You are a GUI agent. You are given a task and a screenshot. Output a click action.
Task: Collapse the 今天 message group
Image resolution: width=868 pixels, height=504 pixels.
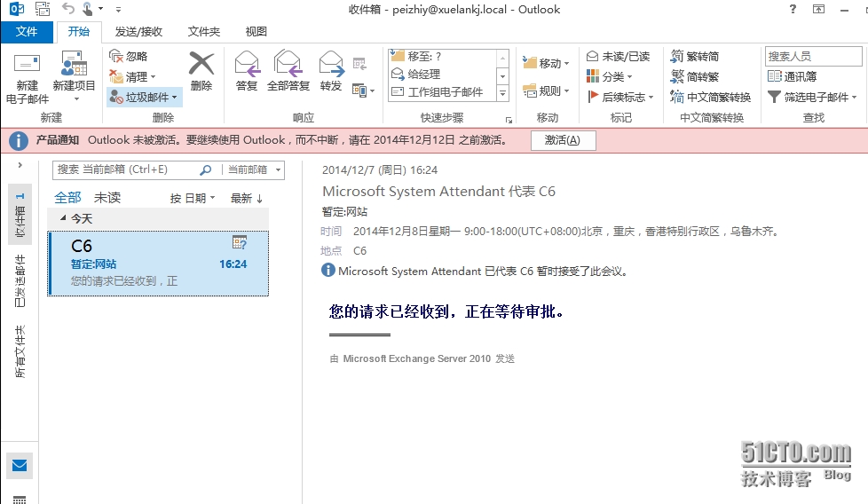[62, 218]
